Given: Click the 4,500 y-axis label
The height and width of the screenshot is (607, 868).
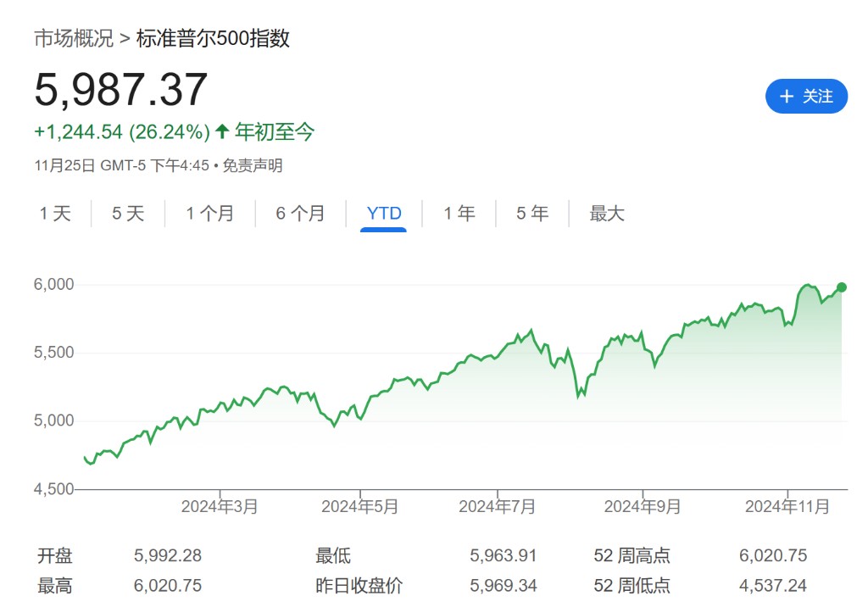Looking at the screenshot, I should (53, 489).
